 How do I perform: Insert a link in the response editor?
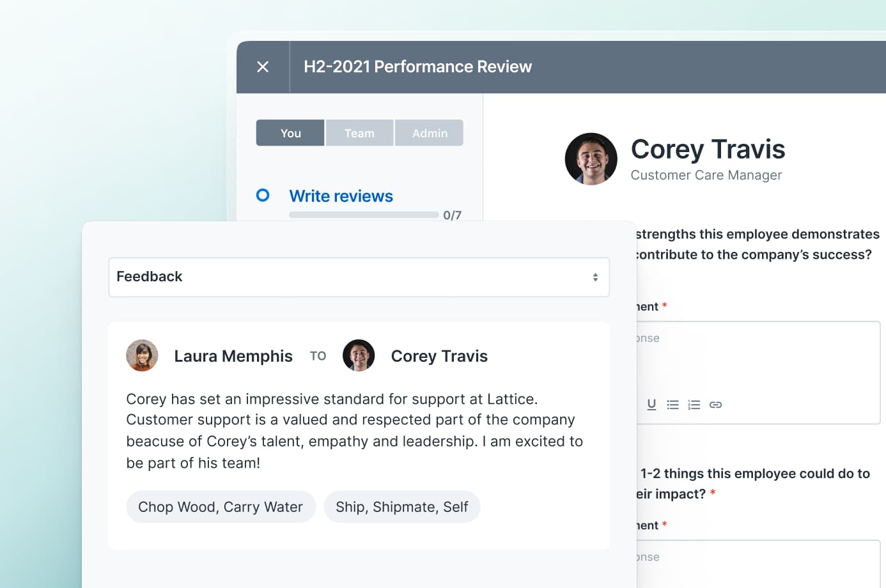coord(716,405)
